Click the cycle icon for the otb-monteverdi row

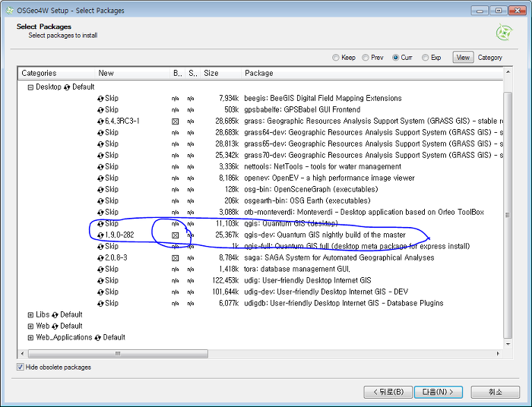[100, 213]
